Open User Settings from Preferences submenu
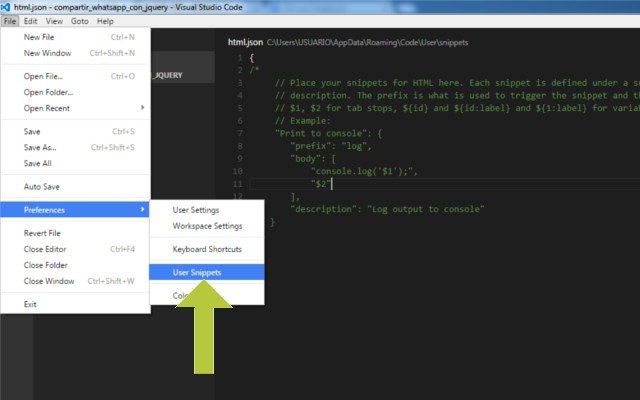The image size is (640, 400). (207, 210)
